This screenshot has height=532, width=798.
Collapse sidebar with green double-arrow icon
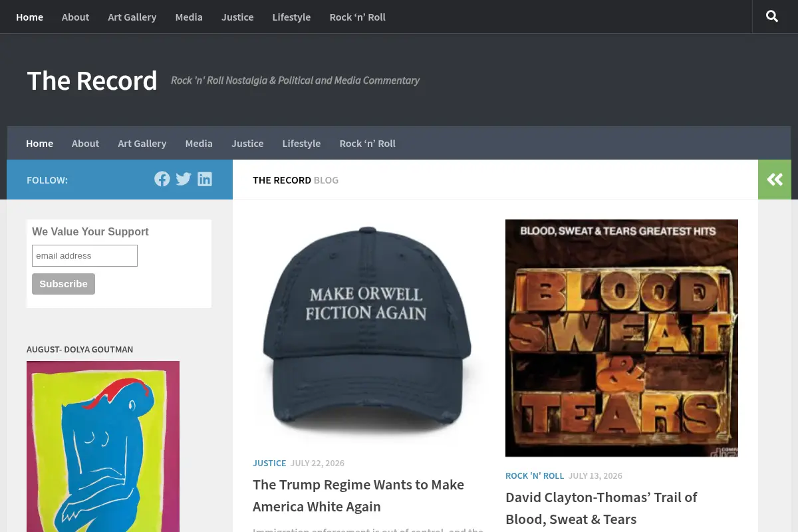pos(775,180)
